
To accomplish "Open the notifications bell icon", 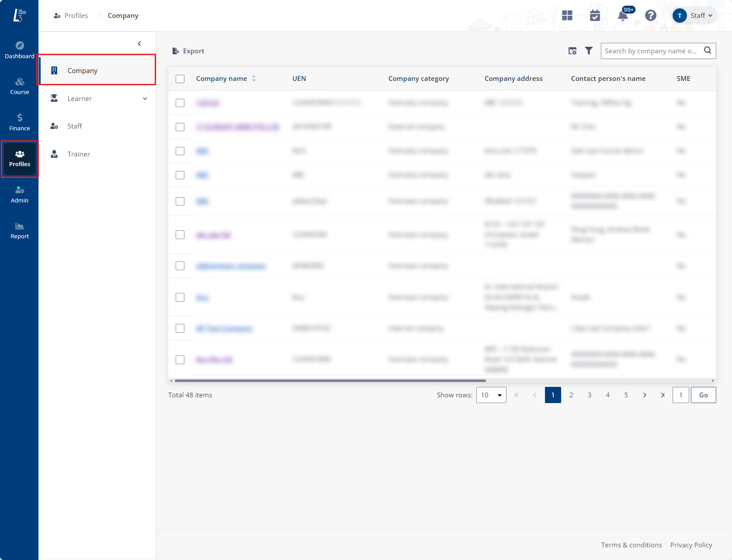I will coord(623,16).
